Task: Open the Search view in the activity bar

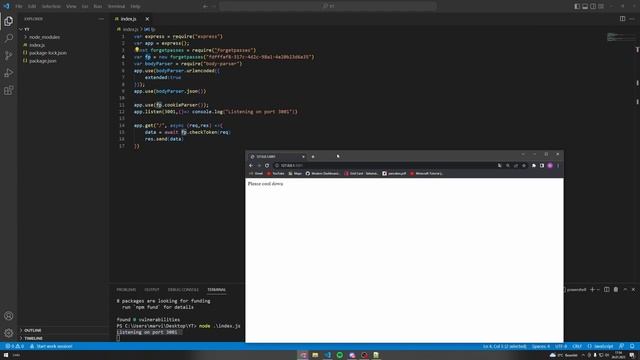Action: point(9,38)
